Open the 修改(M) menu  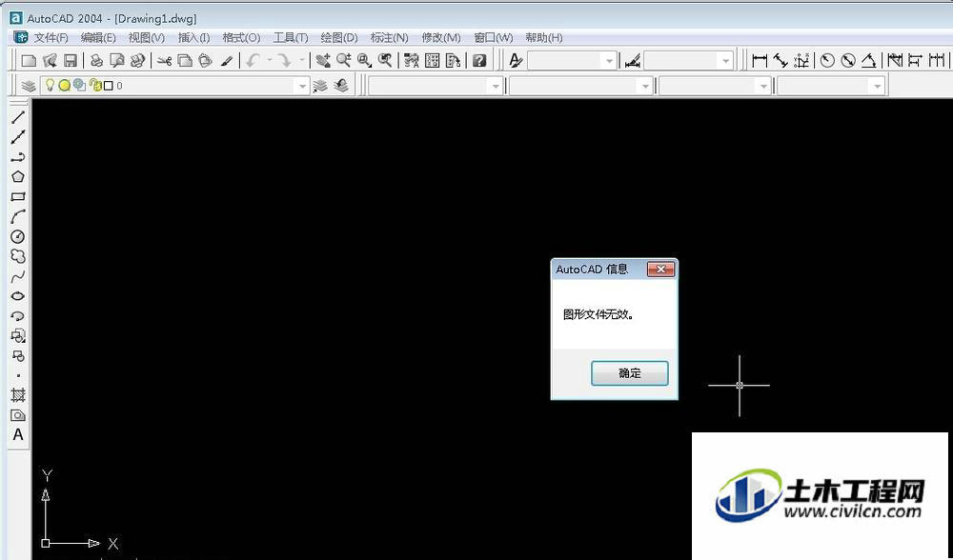440,38
